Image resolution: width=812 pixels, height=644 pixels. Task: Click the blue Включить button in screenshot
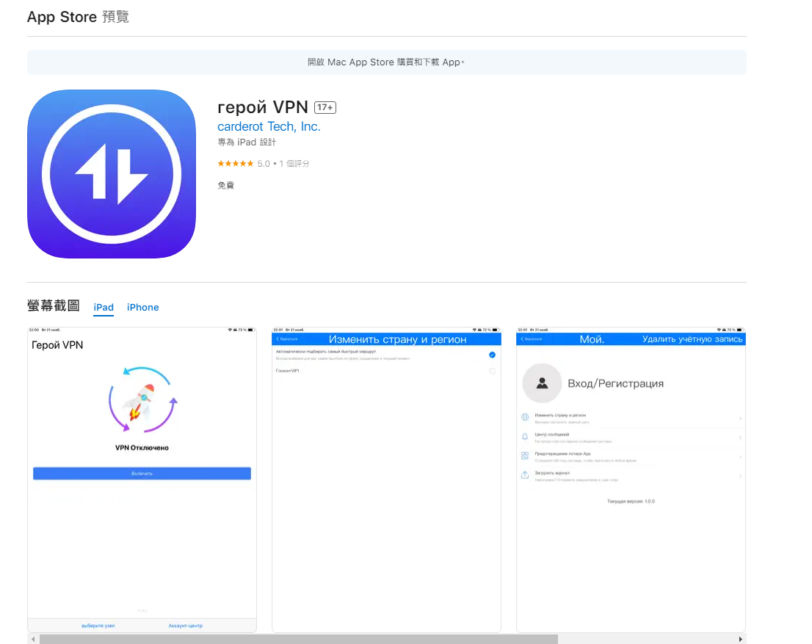coord(142,474)
